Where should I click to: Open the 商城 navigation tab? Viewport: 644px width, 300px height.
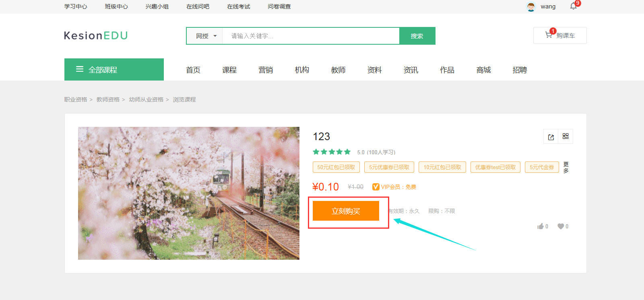coord(483,70)
